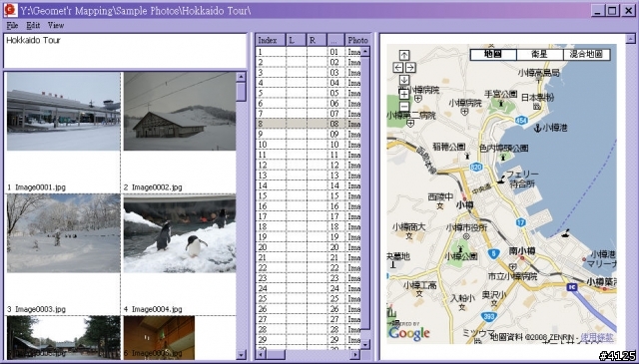Click table horizontal scroll left arrow
Image resolution: width=639 pixels, height=364 pixels.
tap(260, 355)
